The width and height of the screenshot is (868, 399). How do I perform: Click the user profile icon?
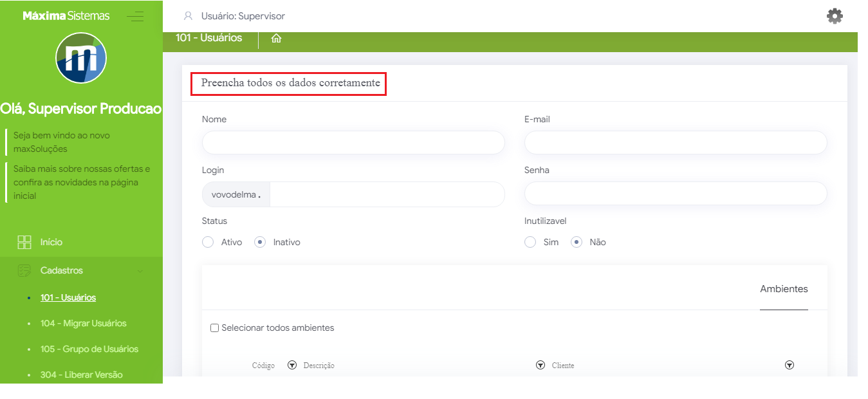pos(189,16)
